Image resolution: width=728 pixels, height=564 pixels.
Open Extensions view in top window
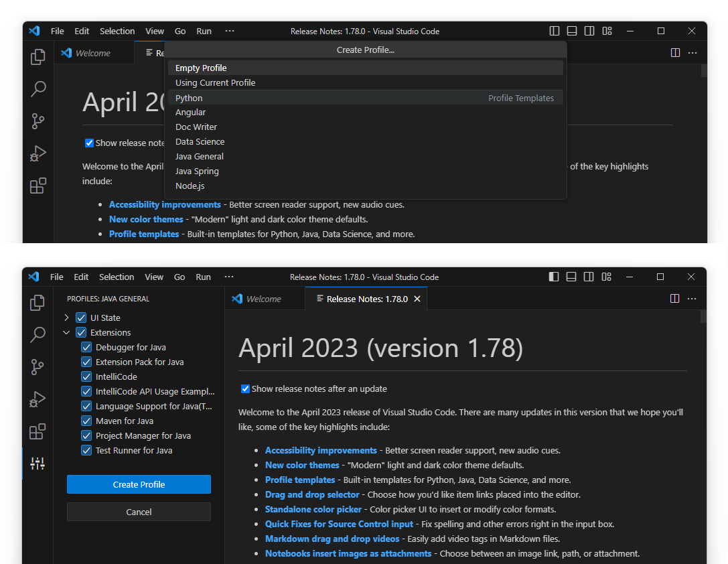(x=38, y=186)
